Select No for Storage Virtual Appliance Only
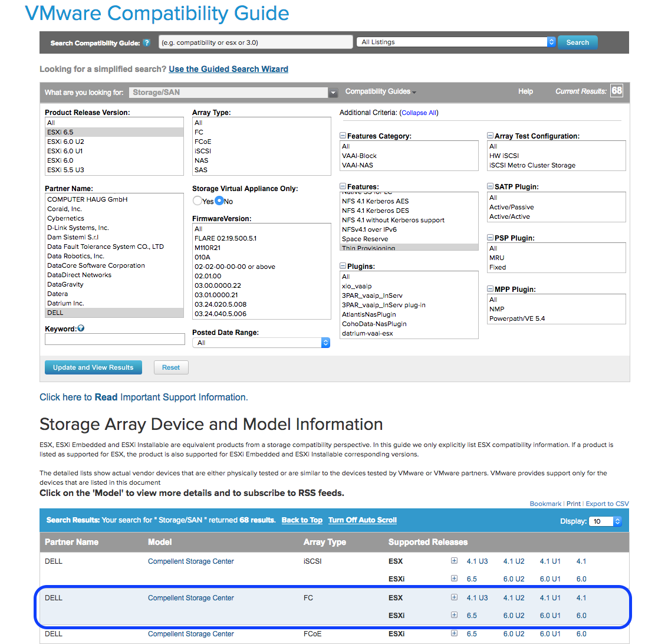The width and height of the screenshot is (668, 644). click(219, 201)
